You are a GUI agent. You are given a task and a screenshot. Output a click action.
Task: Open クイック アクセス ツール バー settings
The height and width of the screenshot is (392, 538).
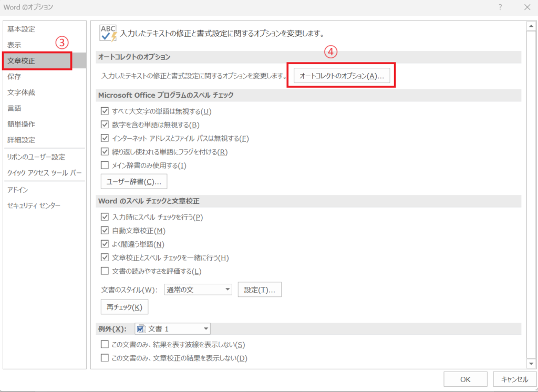click(x=45, y=173)
